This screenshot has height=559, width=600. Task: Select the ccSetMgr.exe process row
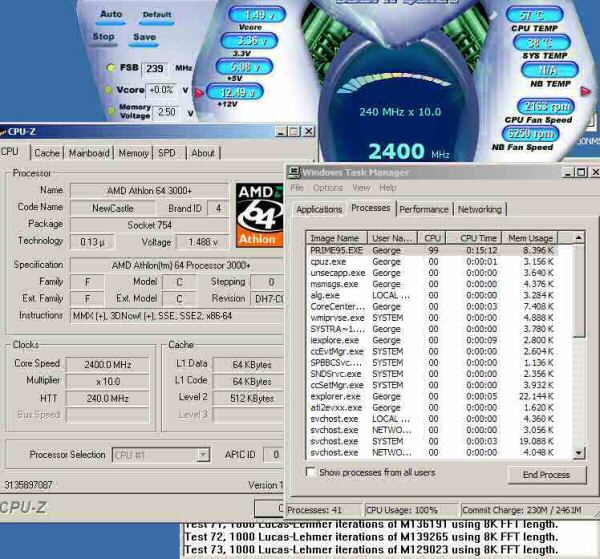point(432,385)
